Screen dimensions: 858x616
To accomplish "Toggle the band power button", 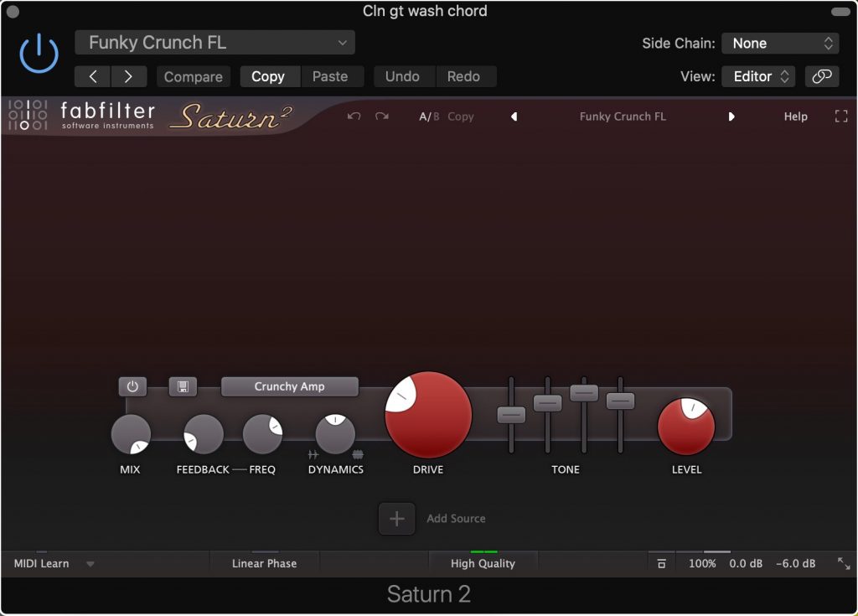I will coord(132,386).
